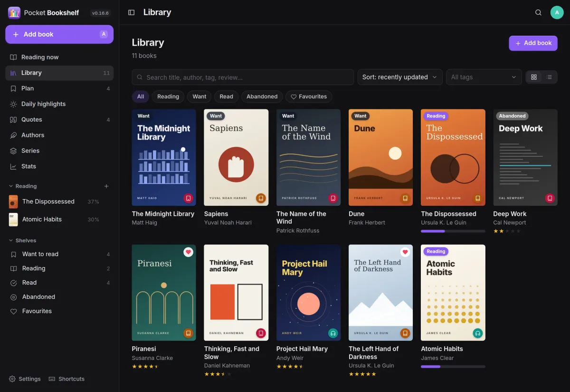
Task: Open the Abandoned shelf
Action: [x=59, y=297]
